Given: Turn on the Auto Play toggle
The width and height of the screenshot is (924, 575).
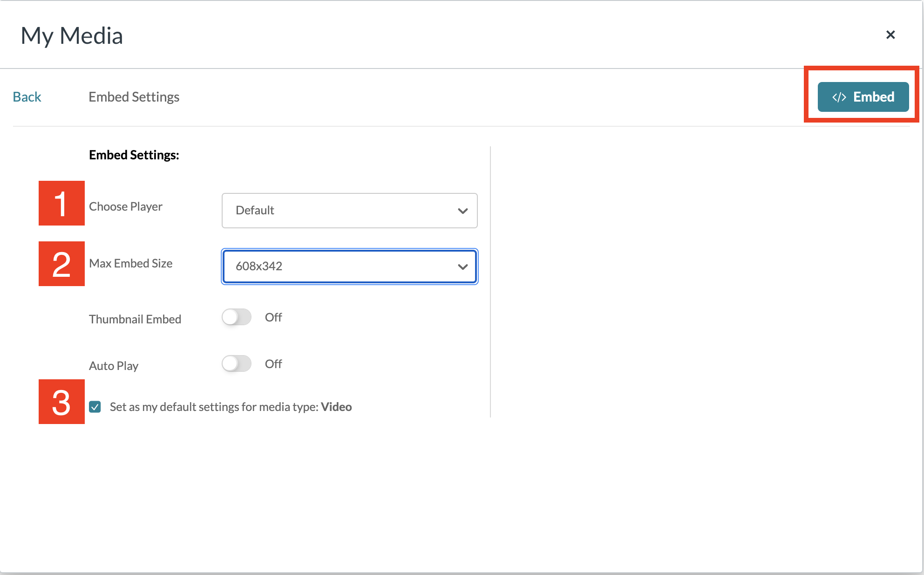Looking at the screenshot, I should click(237, 364).
